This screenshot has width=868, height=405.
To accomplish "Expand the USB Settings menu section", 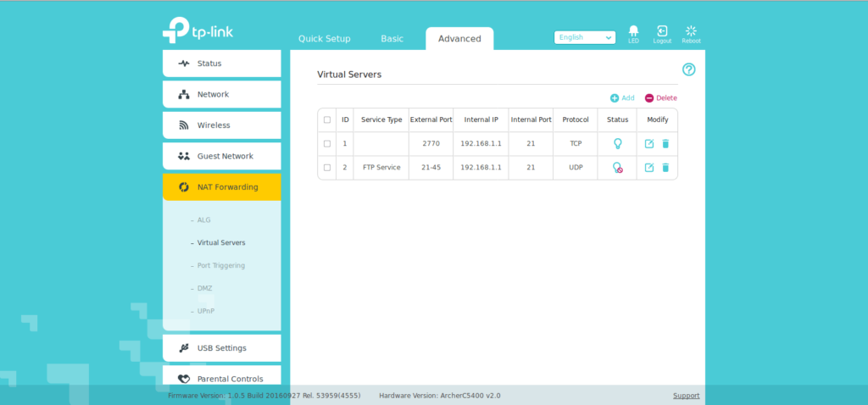I will tap(221, 348).
